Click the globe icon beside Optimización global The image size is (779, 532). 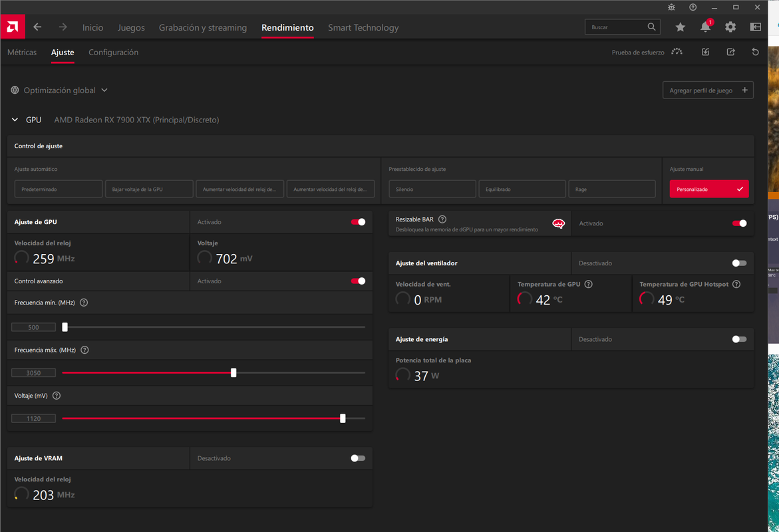pos(15,90)
